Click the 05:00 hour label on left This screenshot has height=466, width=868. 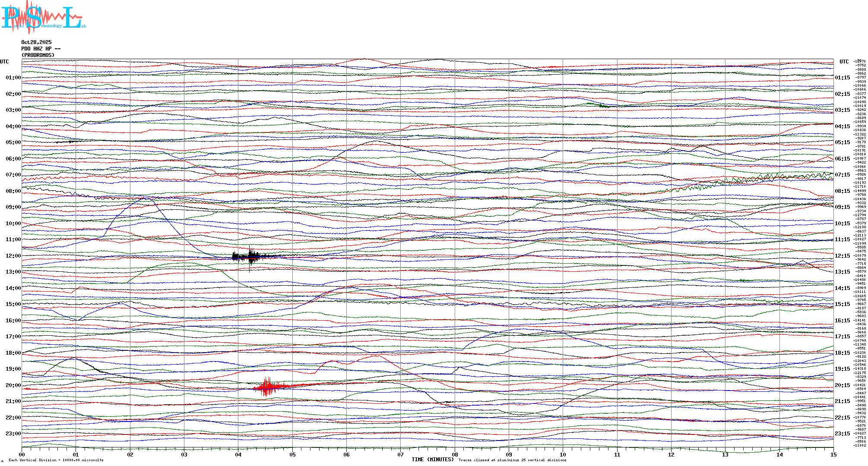coord(13,142)
